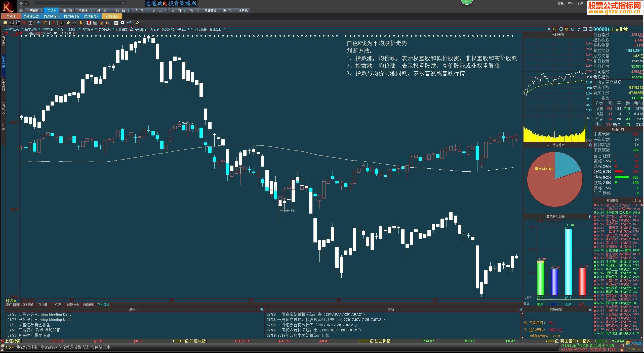Click the 移 move tool button
Viewport: 644px width, 353px height.
click(579, 29)
